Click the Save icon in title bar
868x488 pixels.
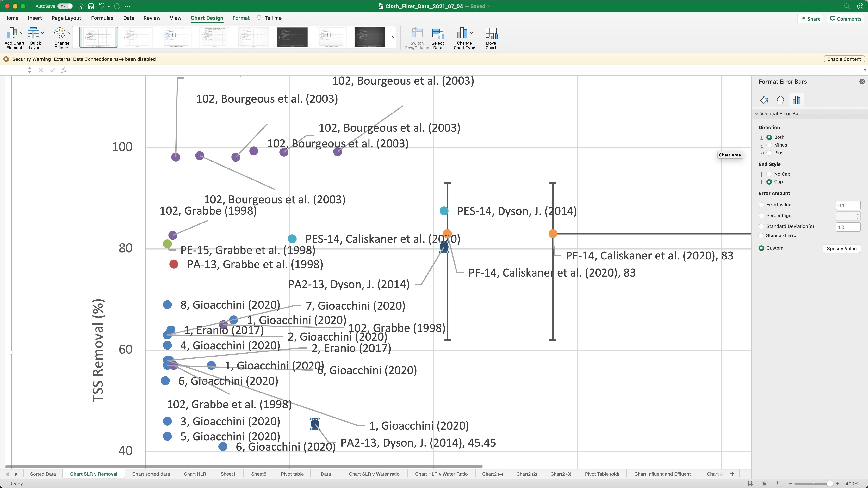tap(91, 6)
